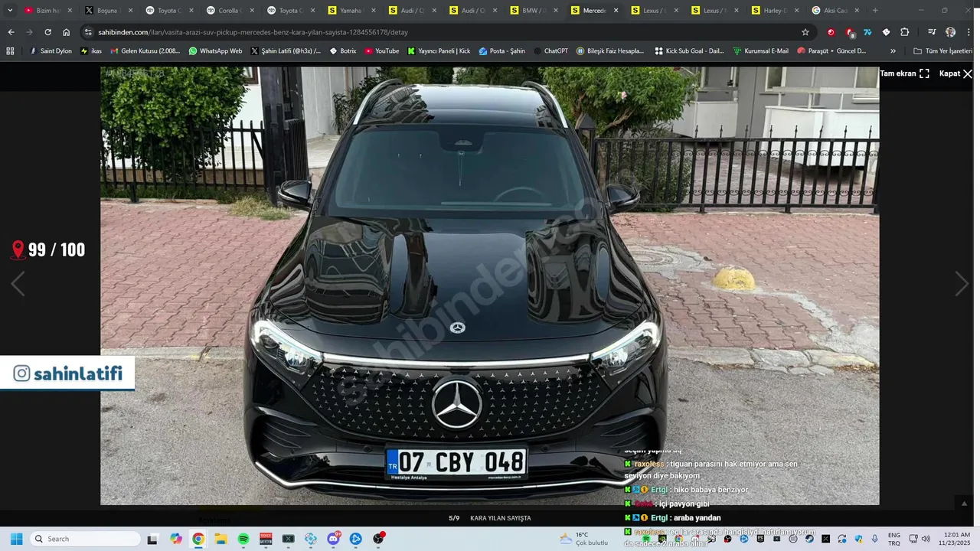Open the Extensions puzzle icon
The image size is (980, 551).
tap(904, 32)
